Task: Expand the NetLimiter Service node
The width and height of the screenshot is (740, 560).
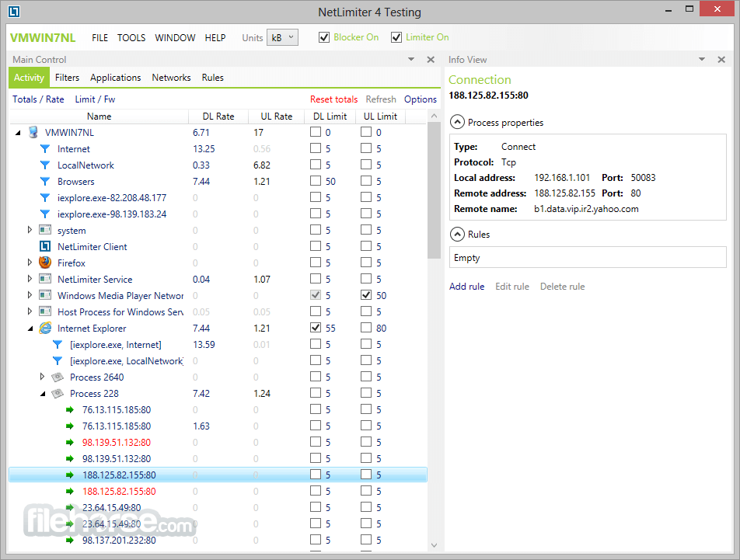Action: click(30, 279)
